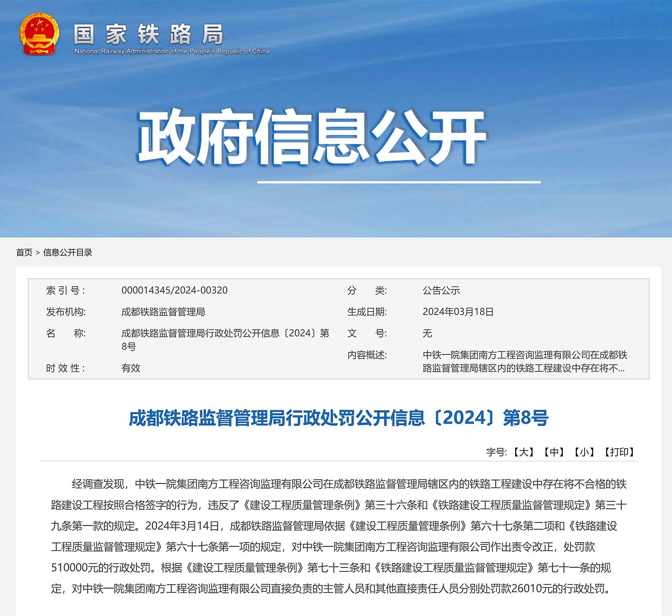Go to 首页 breadcrumb link
Screen dimensions: 672x616
(x=24, y=252)
